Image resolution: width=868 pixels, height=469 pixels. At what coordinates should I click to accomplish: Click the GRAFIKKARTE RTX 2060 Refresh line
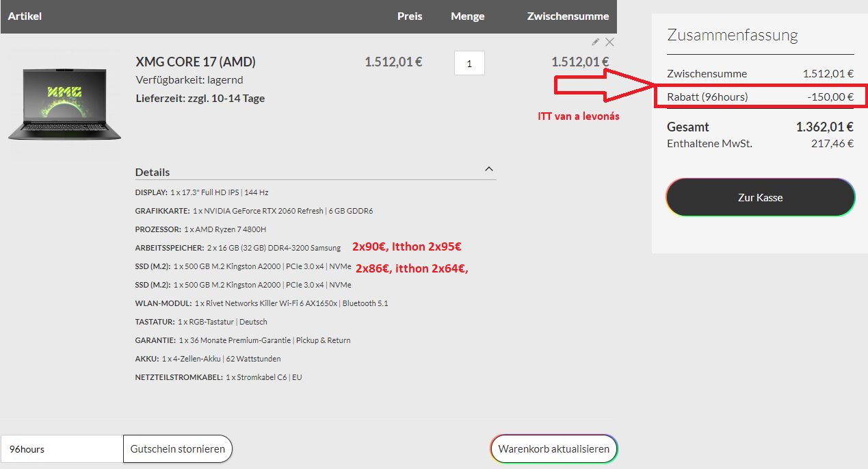click(x=254, y=211)
